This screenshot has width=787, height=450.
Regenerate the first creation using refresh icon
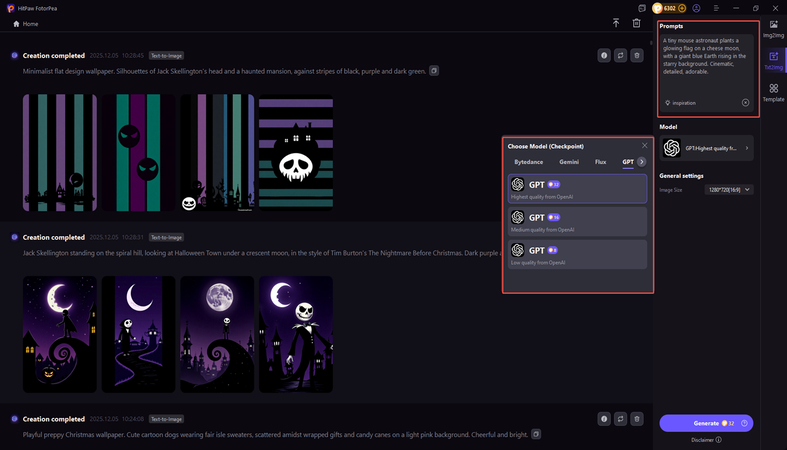click(620, 56)
